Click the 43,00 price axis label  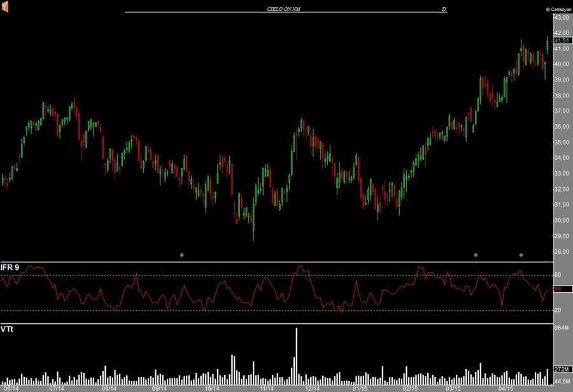click(x=561, y=17)
